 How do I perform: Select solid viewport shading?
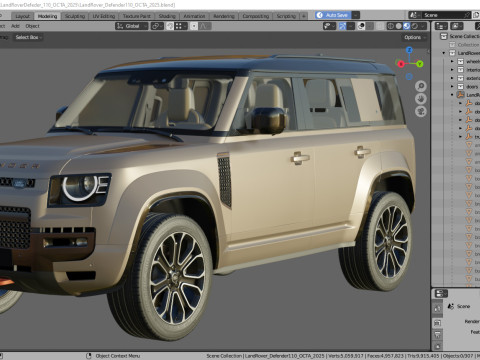click(x=399, y=26)
